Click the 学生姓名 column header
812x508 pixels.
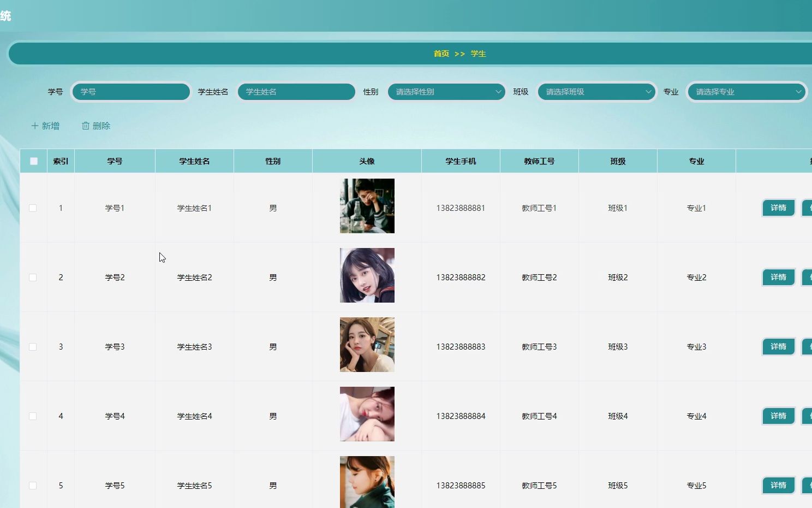(194, 161)
